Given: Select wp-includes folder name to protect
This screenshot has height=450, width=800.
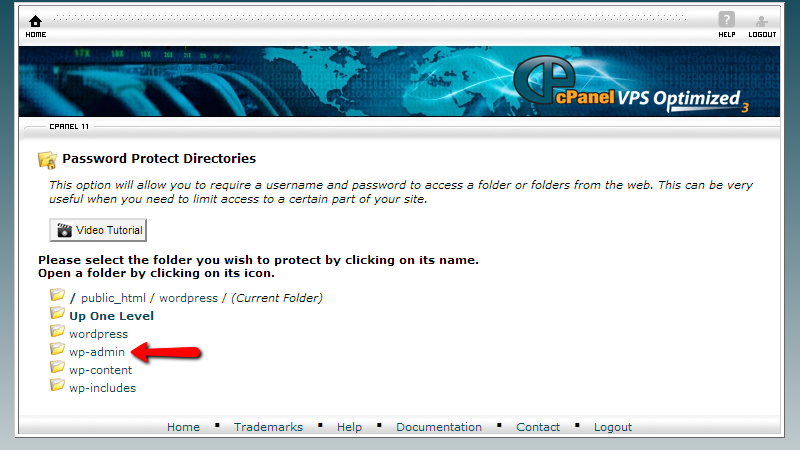Looking at the screenshot, I should click(x=103, y=388).
